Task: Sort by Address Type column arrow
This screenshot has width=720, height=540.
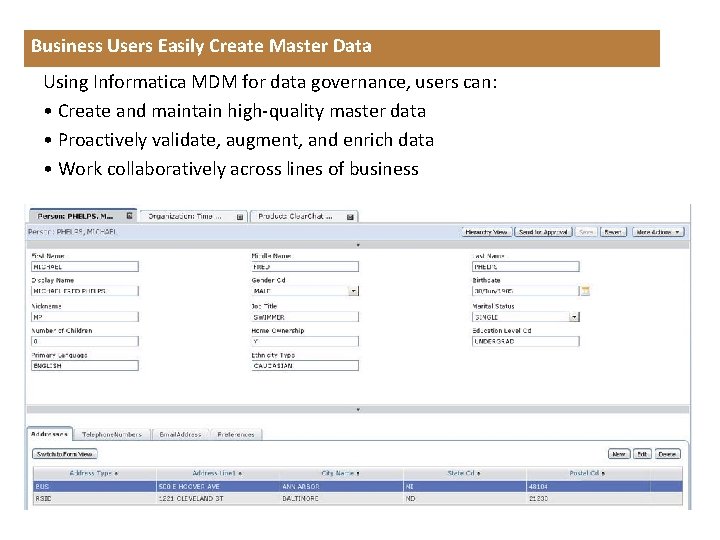Action: point(117,473)
